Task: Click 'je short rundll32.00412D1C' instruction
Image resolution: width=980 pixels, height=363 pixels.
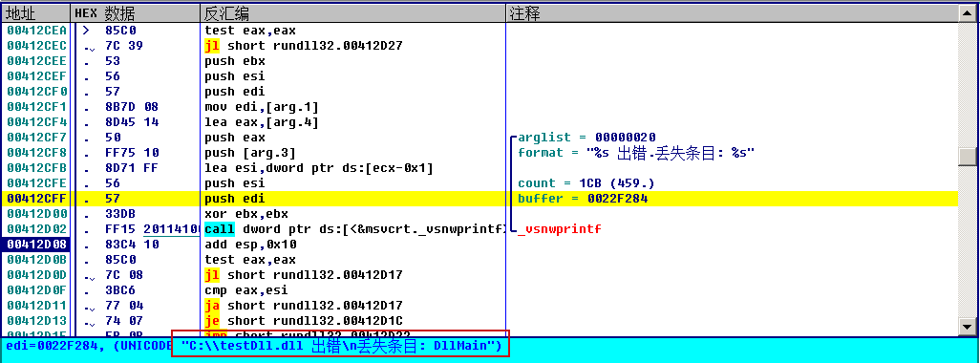Action: (304, 321)
